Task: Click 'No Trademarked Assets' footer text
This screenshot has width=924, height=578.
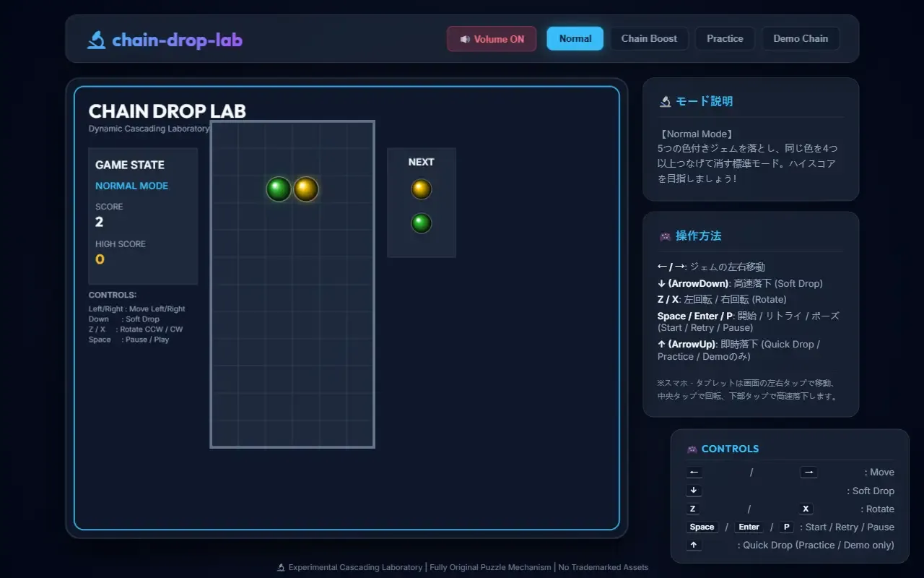Action: (603, 567)
